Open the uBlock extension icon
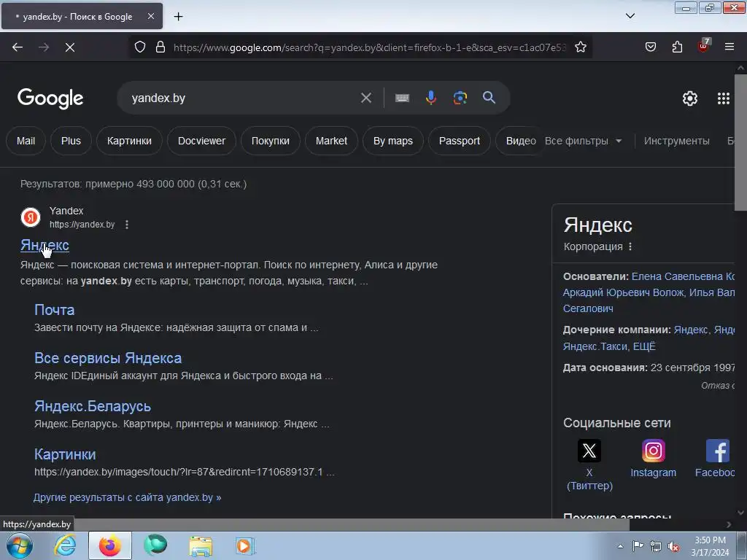 coord(703,46)
